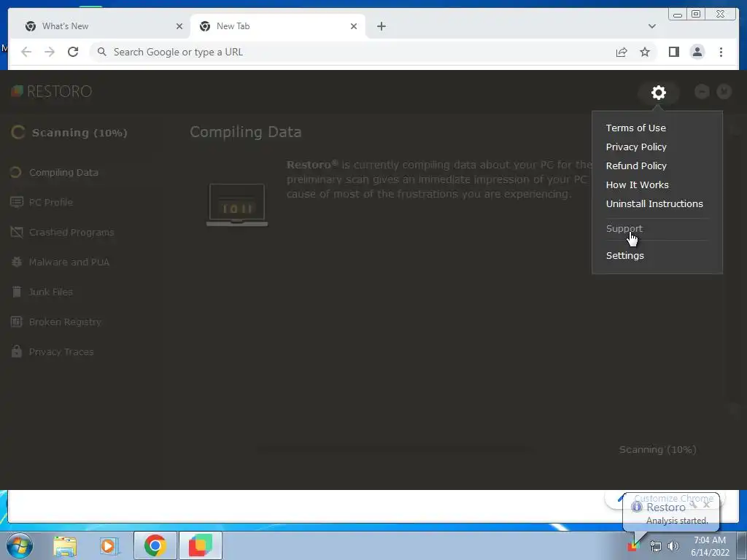Image resolution: width=747 pixels, height=560 pixels.
Task: Click the PC Profile monitor icon
Action: [x=17, y=203]
